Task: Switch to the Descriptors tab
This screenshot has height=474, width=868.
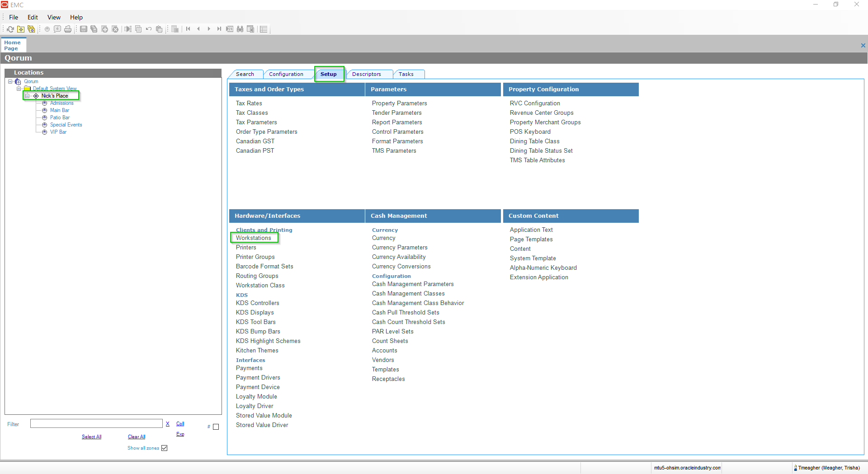Action: pos(369,74)
